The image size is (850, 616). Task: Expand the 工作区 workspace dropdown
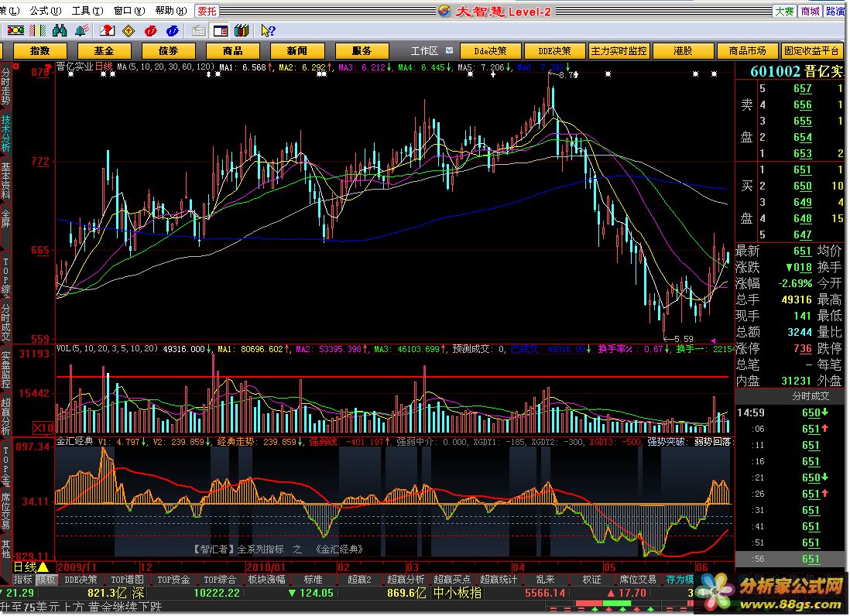pyautogui.click(x=450, y=50)
